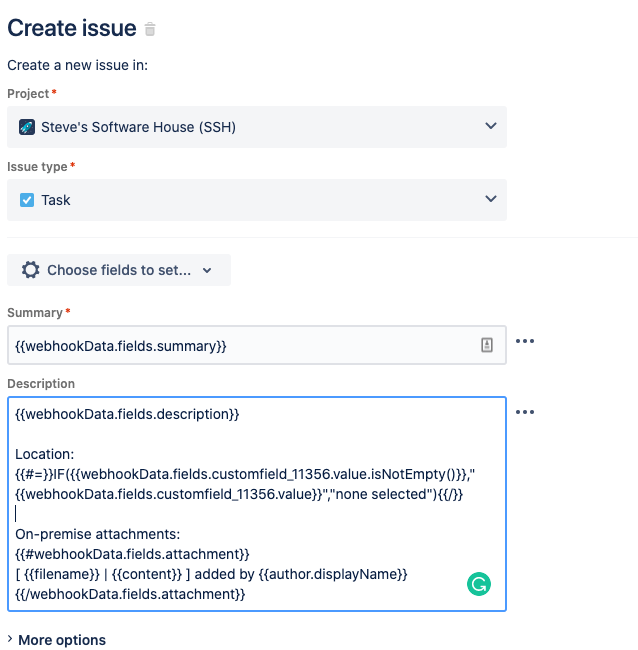Open the three-dot menu next to Description
This screenshot has width=638, height=650.
click(x=525, y=412)
